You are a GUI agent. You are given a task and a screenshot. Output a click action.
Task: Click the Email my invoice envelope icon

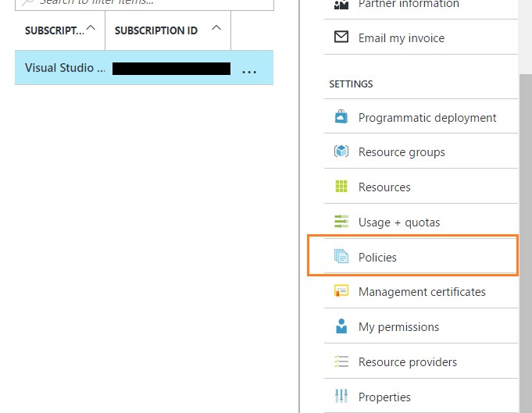(341, 37)
